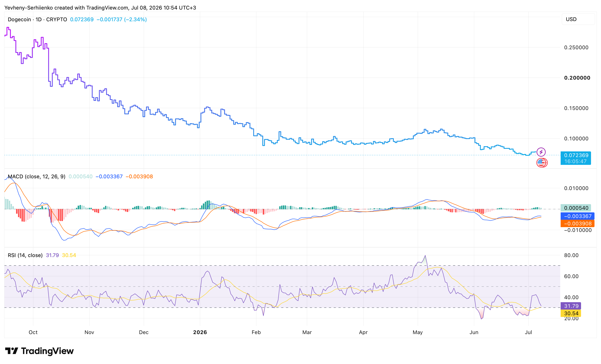Click the chart attribution header text
This screenshot has width=601, height=364.
[100, 8]
